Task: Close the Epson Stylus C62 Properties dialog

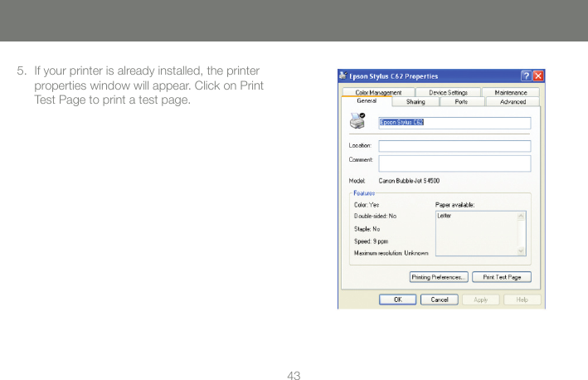Action: coord(538,76)
